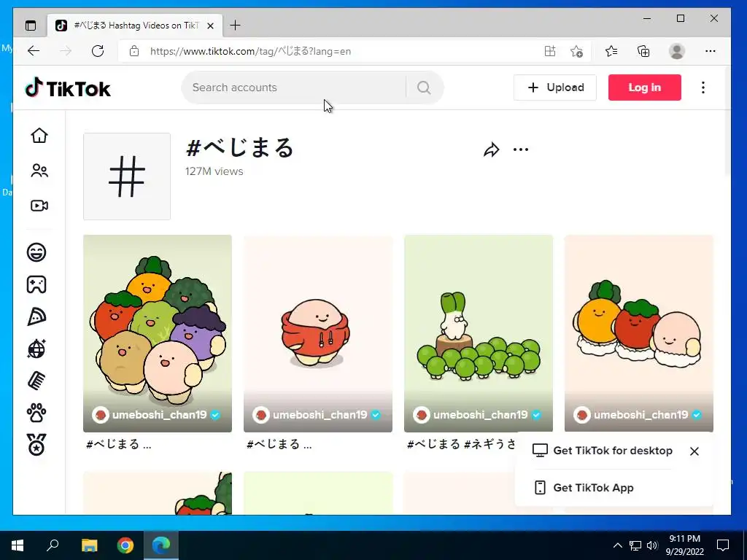Open the vegetable group video thumbnail
The height and width of the screenshot is (560, 747).
(158, 333)
